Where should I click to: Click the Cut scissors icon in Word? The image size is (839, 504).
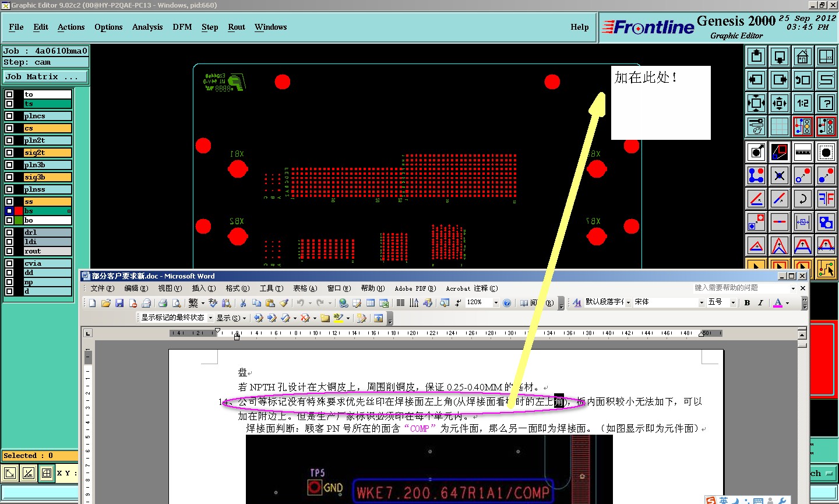[243, 303]
